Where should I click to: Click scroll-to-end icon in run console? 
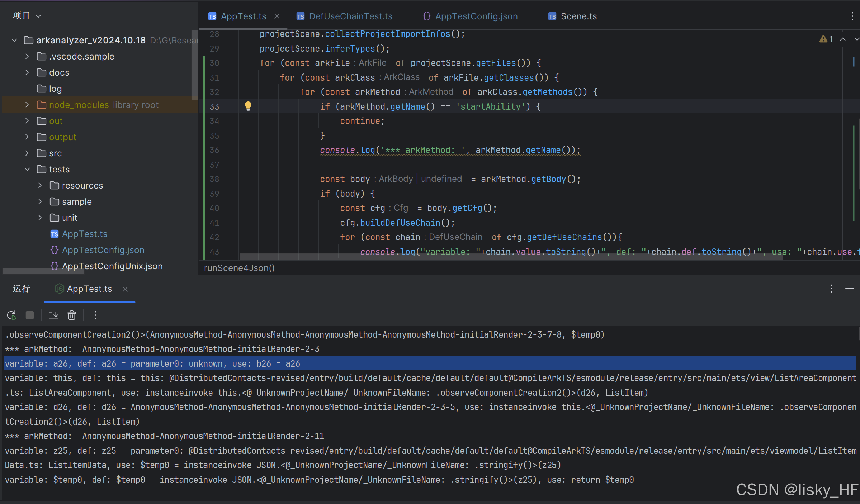tap(53, 315)
